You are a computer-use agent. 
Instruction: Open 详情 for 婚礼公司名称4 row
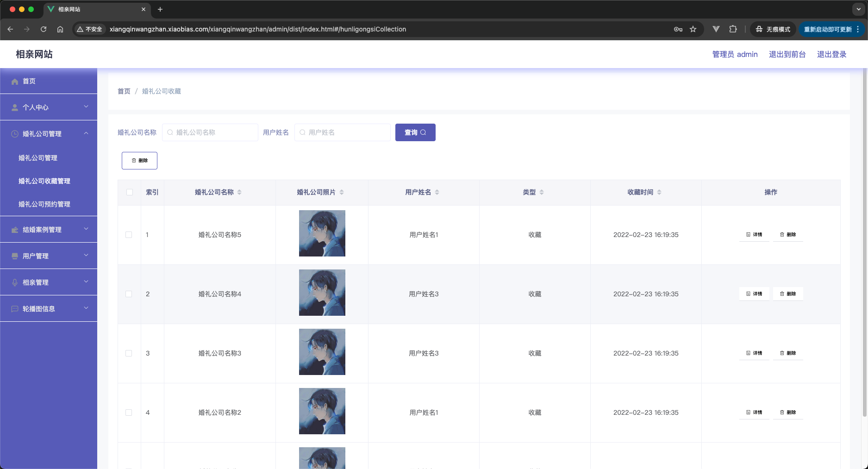click(754, 294)
